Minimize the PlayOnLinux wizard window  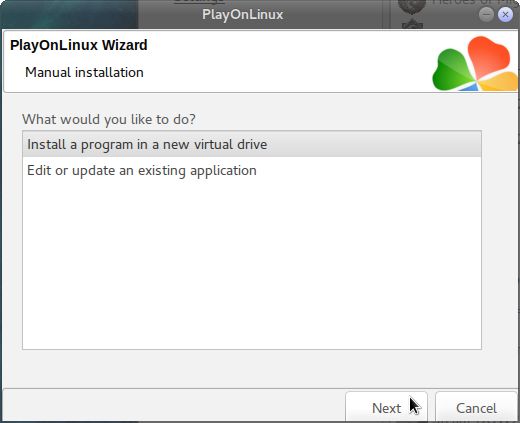click(486, 14)
